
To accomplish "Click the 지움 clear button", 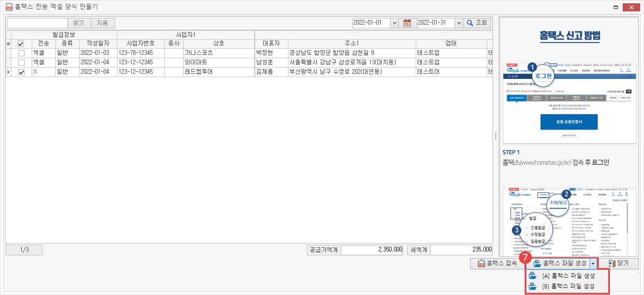I will pyautogui.click(x=103, y=23).
